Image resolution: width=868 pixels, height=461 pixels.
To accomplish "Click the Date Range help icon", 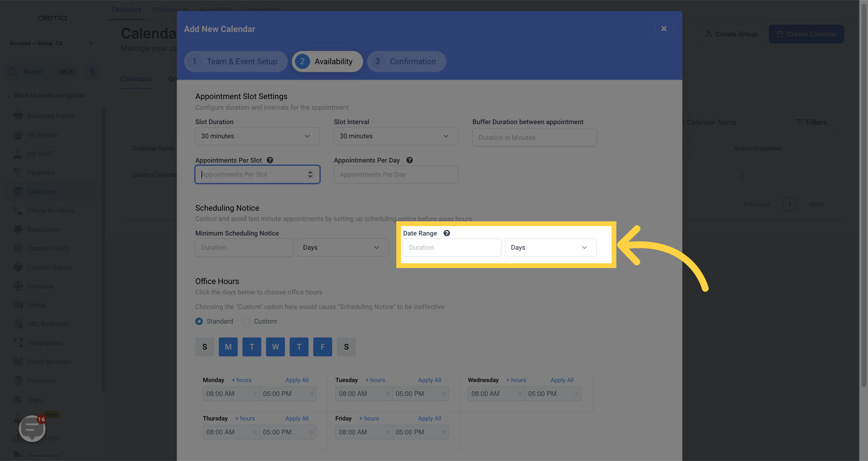I will click(447, 233).
